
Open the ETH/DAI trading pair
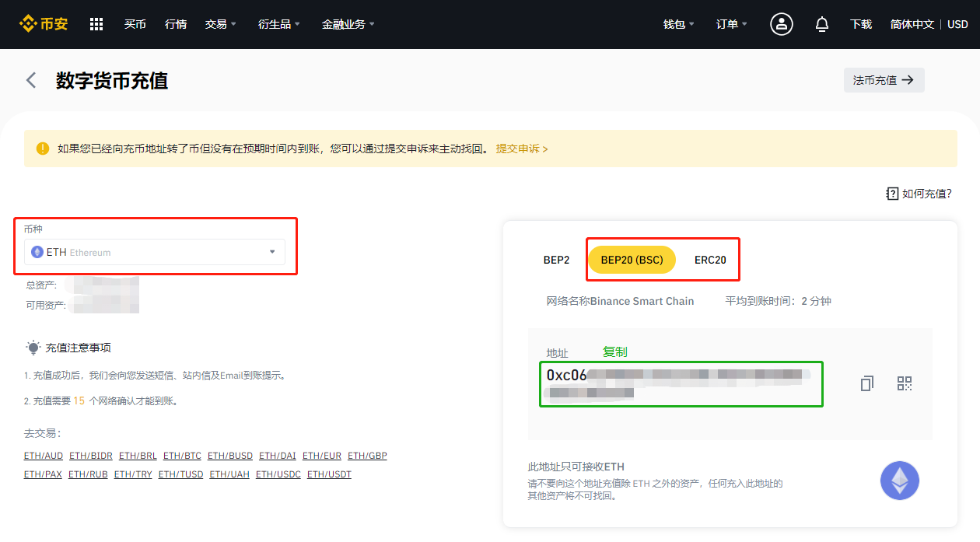tap(278, 456)
